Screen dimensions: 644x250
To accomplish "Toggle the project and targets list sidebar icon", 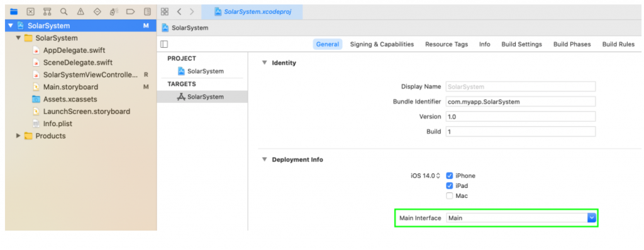I will (164, 45).
